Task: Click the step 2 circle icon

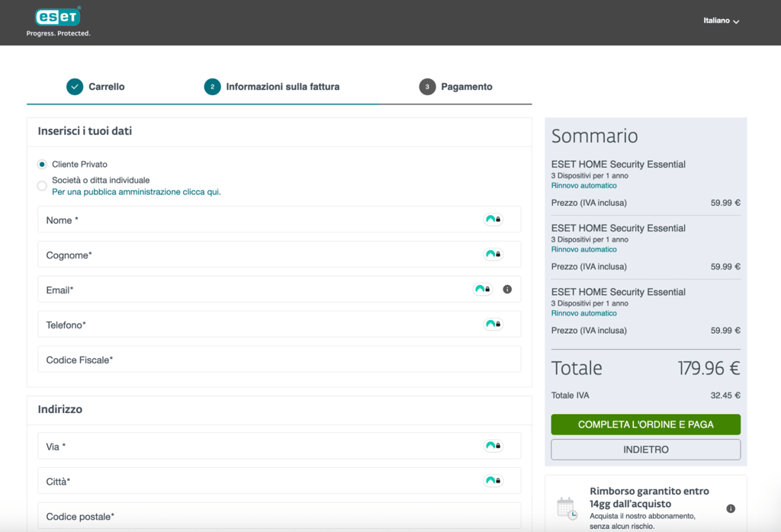Action: tap(212, 87)
